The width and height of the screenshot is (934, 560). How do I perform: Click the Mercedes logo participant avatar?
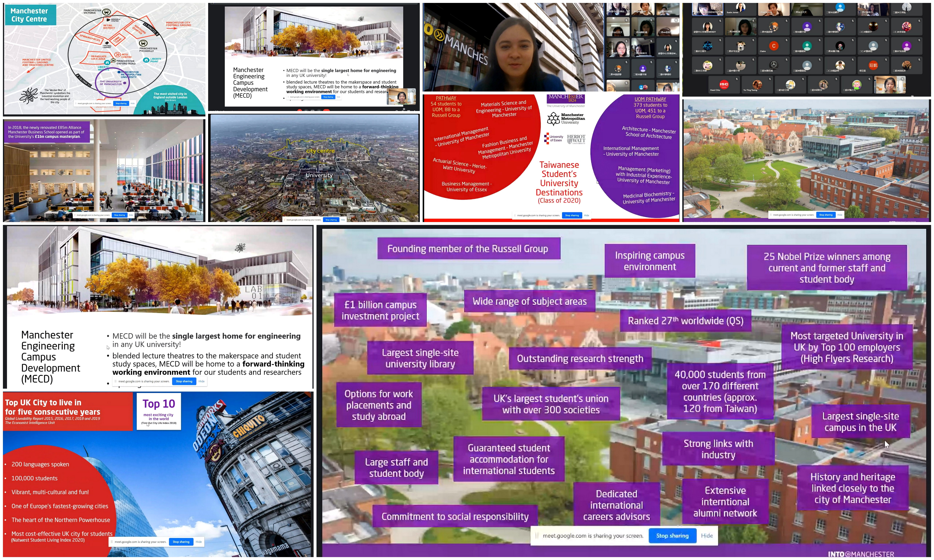774,65
